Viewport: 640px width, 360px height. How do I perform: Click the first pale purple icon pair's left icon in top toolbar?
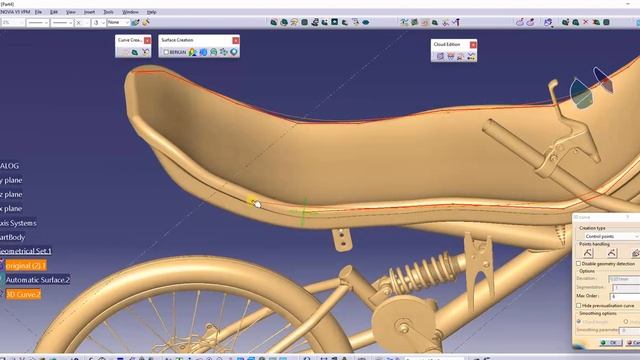coord(520,22)
